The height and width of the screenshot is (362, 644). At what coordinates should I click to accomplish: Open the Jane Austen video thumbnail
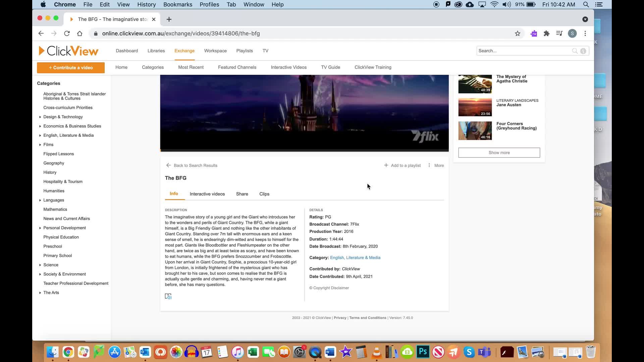point(475,107)
